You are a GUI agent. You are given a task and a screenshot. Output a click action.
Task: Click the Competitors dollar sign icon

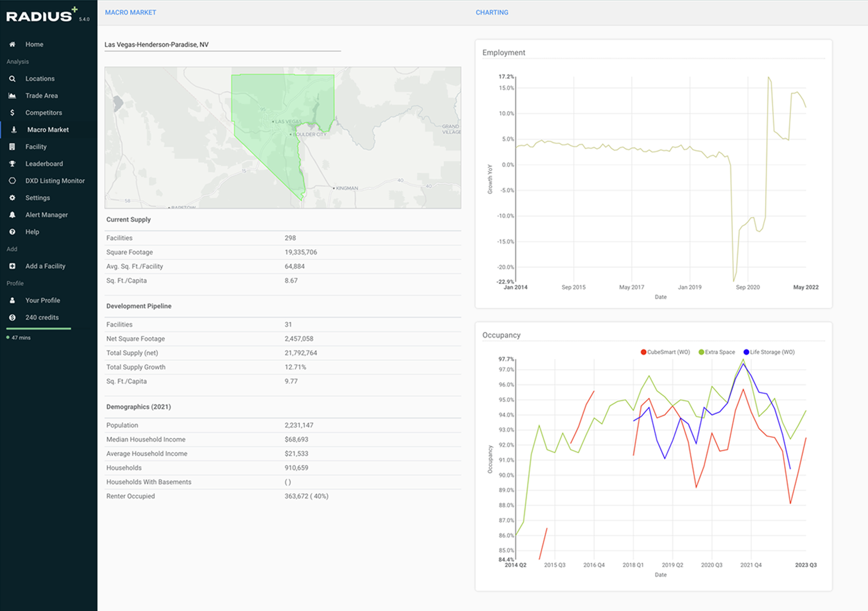[12, 112]
